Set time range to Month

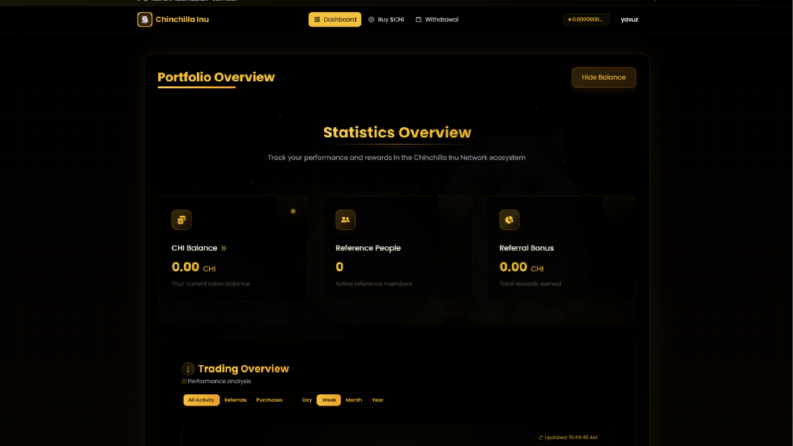(354, 400)
